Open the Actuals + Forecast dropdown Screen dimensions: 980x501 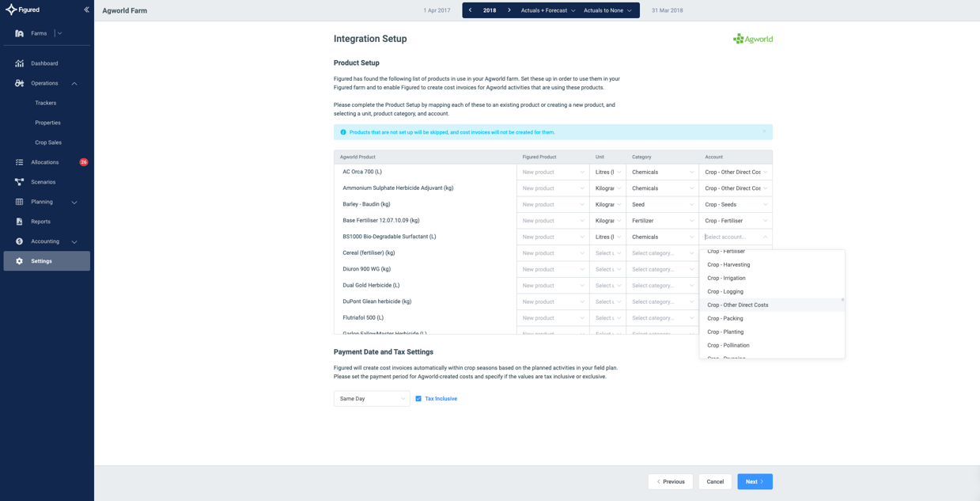[x=544, y=10]
